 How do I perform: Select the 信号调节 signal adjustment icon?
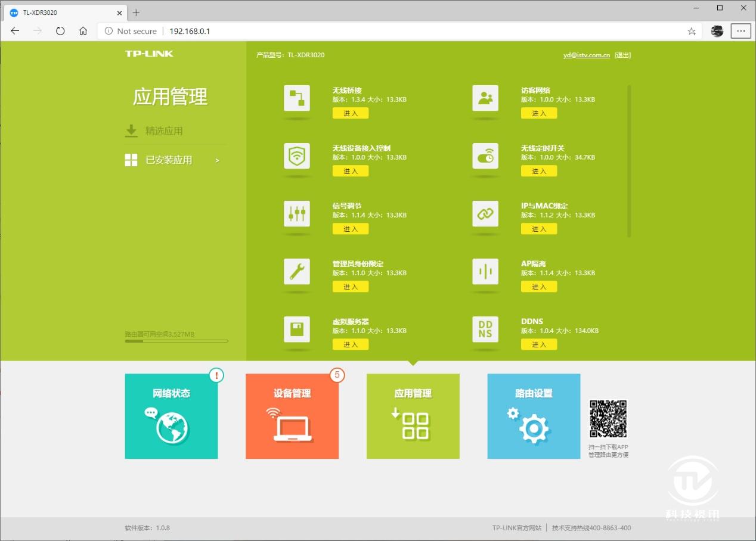click(296, 214)
